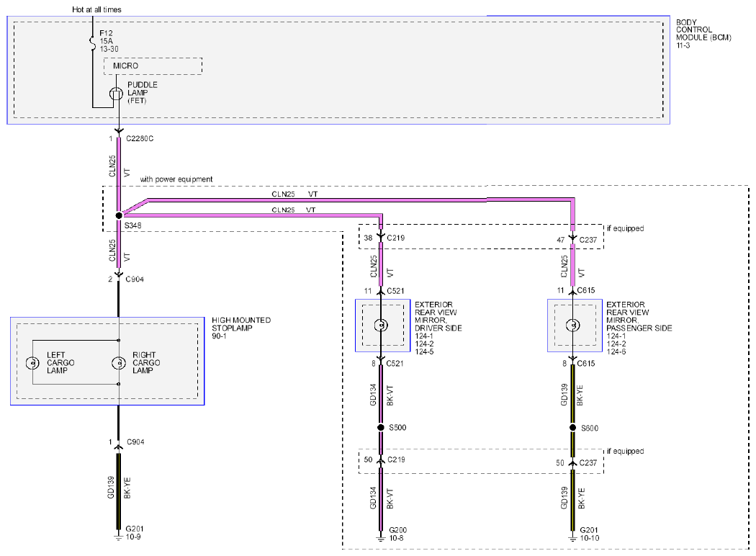Click 'EXTERIOR REAR VIEW MIRROR, DRIVER SIDE' text
This screenshot has width=756, height=556.
pos(438,316)
